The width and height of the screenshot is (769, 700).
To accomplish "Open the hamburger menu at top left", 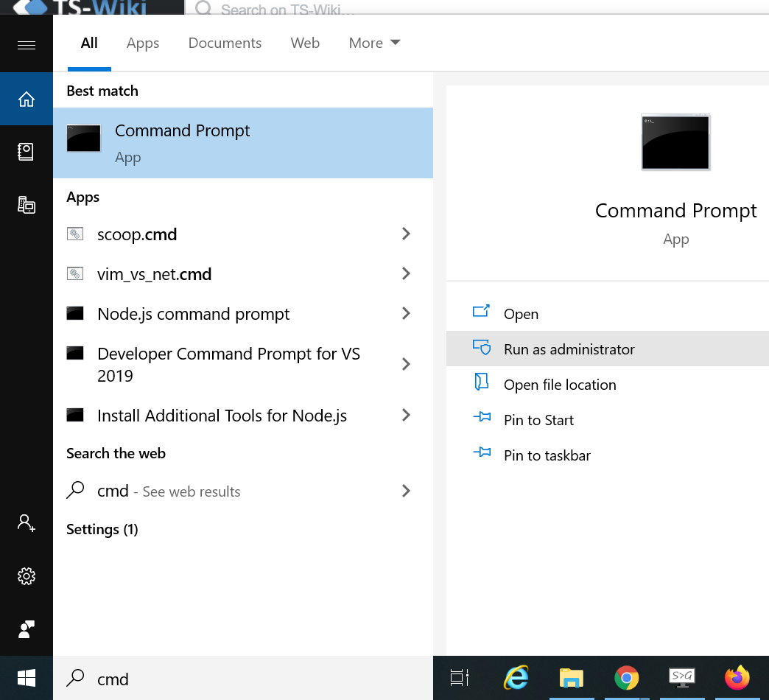I will tap(27, 46).
